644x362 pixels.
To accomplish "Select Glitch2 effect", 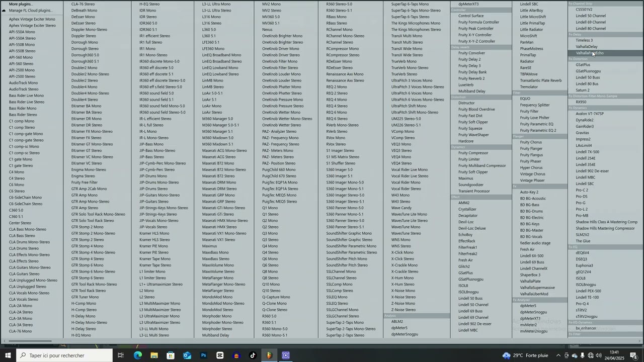I will pyautogui.click(x=464, y=266).
